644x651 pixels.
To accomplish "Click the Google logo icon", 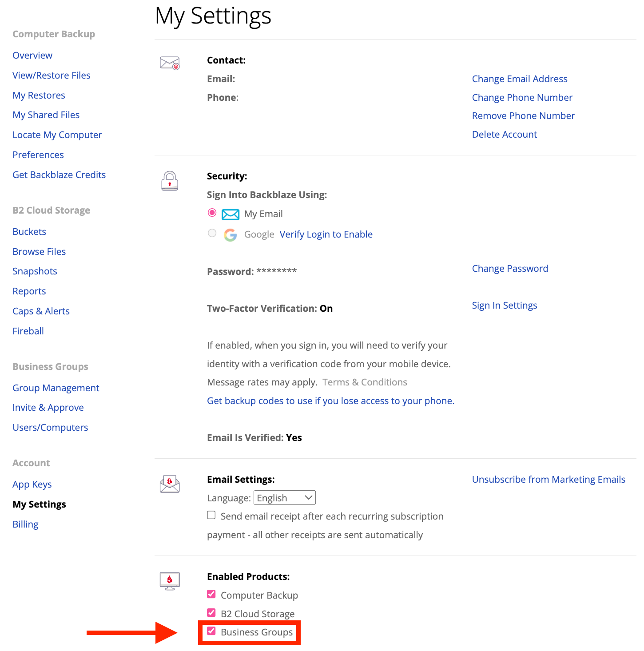I will pyautogui.click(x=230, y=235).
